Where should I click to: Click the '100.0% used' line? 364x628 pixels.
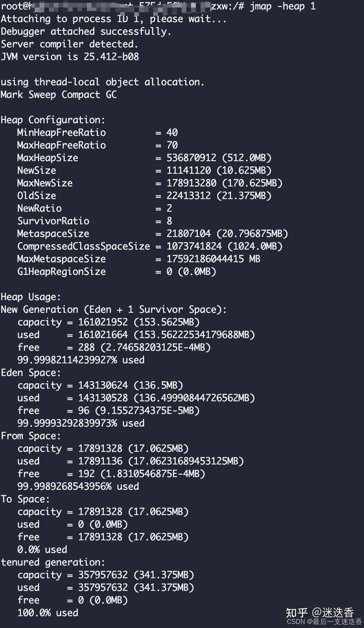(48, 613)
